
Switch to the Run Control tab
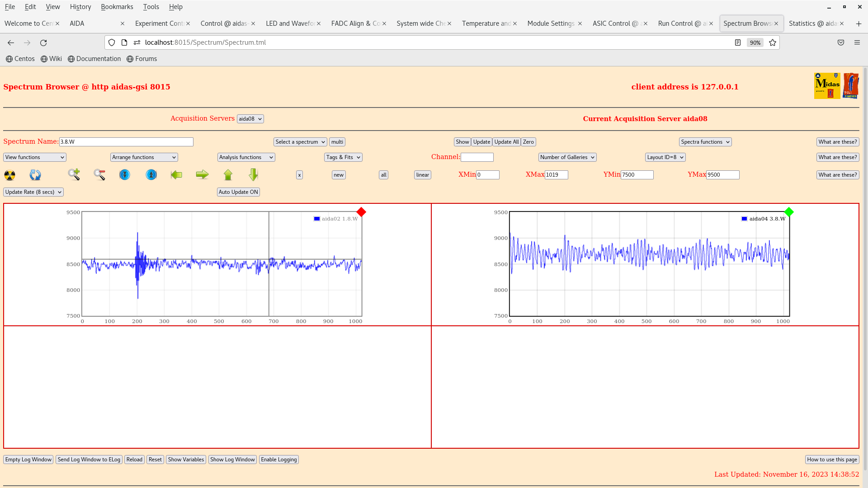[x=682, y=23]
